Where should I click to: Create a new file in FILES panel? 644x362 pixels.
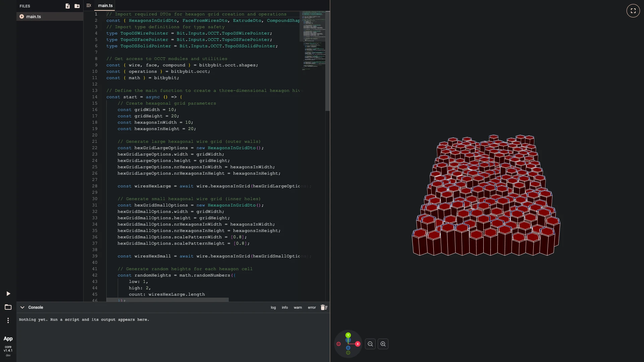(67, 6)
